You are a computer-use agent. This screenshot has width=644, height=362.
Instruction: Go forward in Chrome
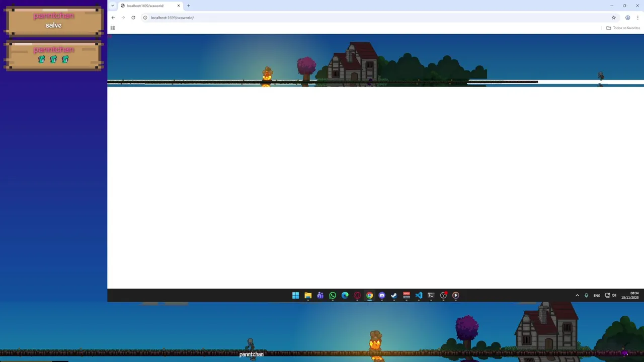tap(123, 18)
